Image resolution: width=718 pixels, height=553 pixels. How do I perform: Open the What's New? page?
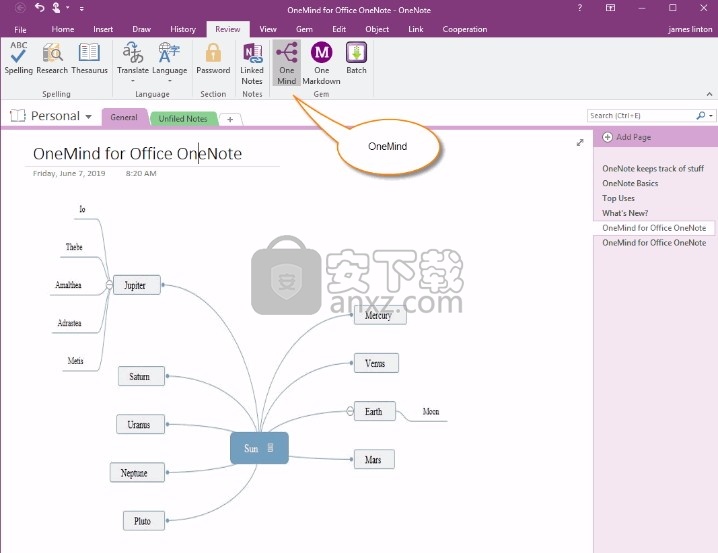tap(625, 213)
